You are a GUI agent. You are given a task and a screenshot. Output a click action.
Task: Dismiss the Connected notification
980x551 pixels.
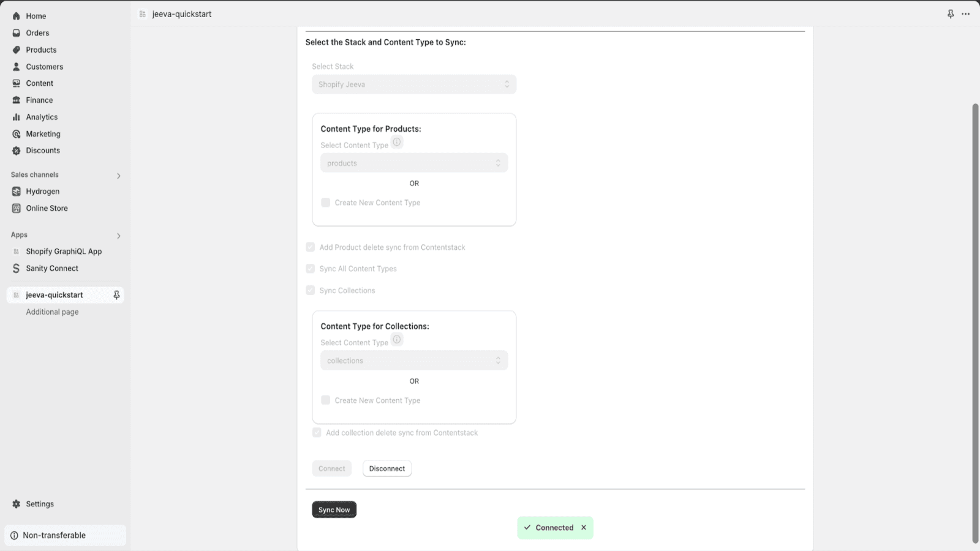tap(582, 527)
